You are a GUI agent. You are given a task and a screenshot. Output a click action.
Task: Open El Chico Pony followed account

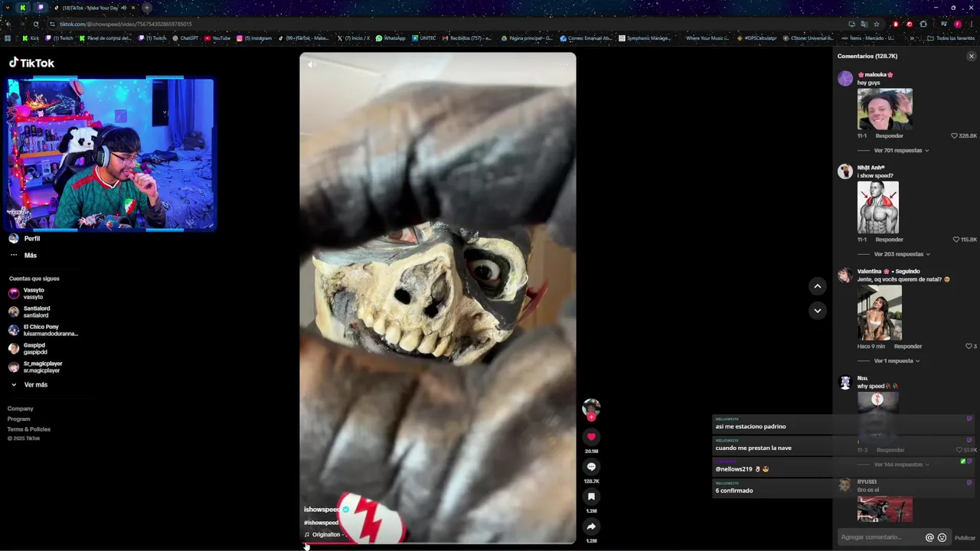43,330
